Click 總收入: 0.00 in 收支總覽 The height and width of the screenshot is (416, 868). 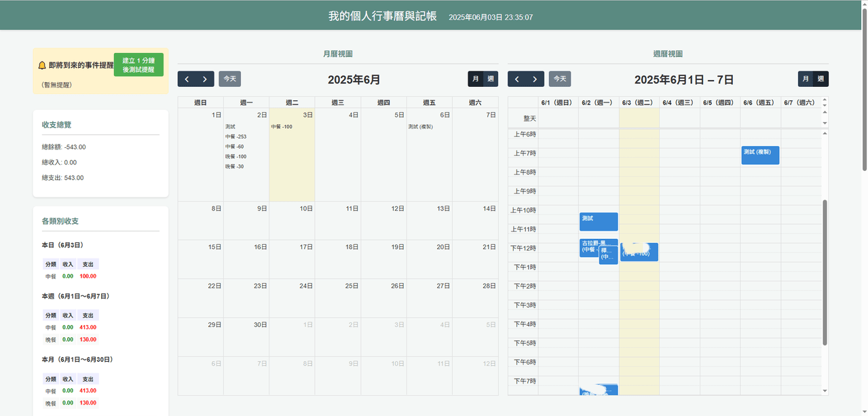pyautogui.click(x=59, y=162)
